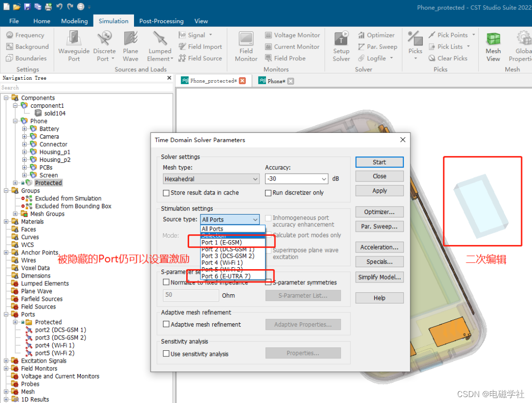
Task: Click Clear Picks
Action: tap(448, 58)
